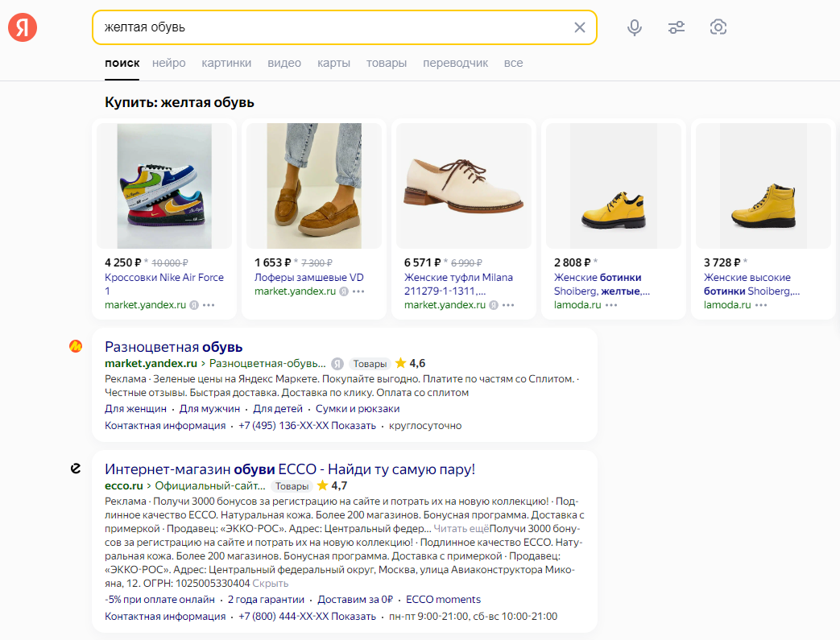
Task: Click the 4,6 star rating
Action: (x=411, y=363)
